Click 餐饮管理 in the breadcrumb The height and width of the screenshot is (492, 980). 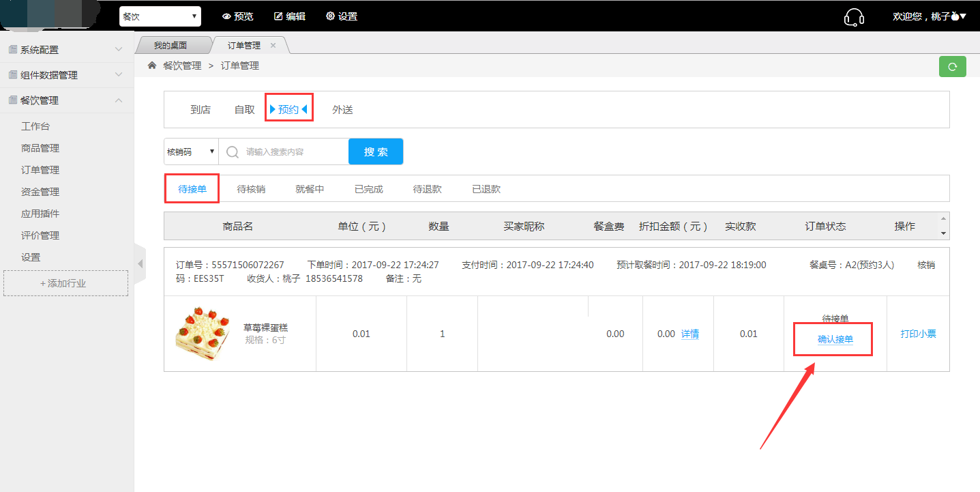click(182, 66)
